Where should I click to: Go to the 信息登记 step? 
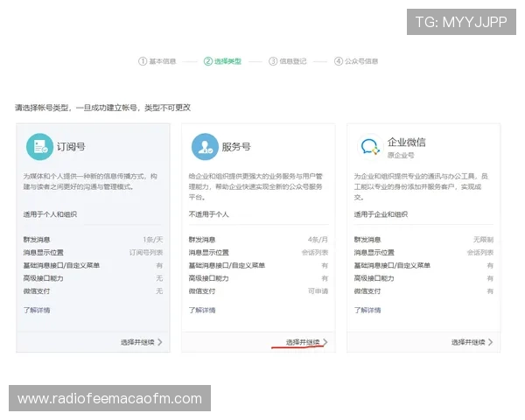click(293, 61)
